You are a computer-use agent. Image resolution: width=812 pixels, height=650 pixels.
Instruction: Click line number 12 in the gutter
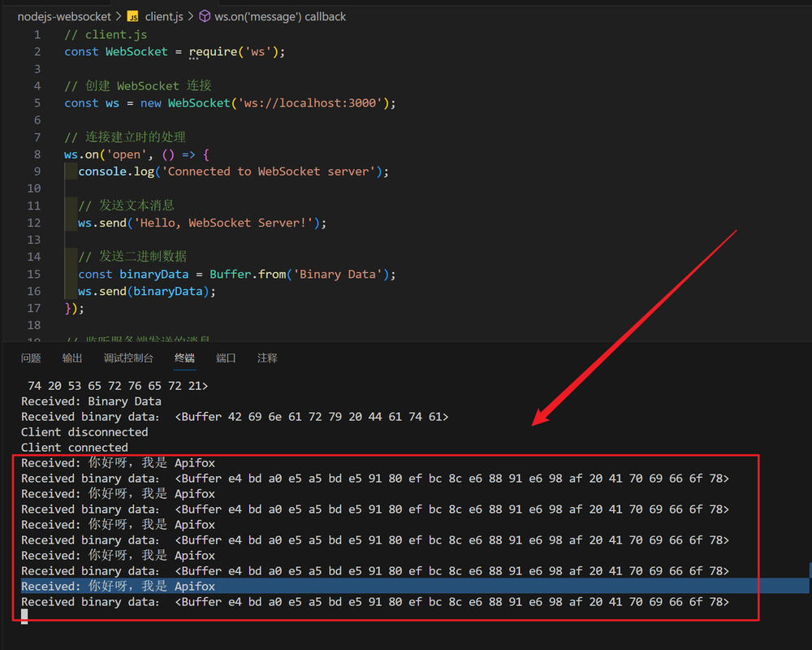[34, 223]
